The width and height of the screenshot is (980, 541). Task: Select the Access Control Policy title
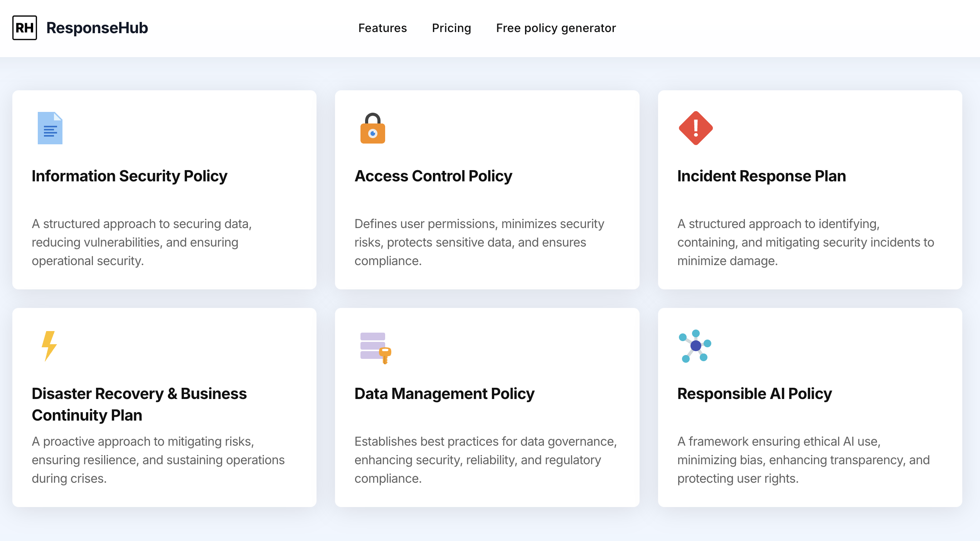(x=433, y=176)
